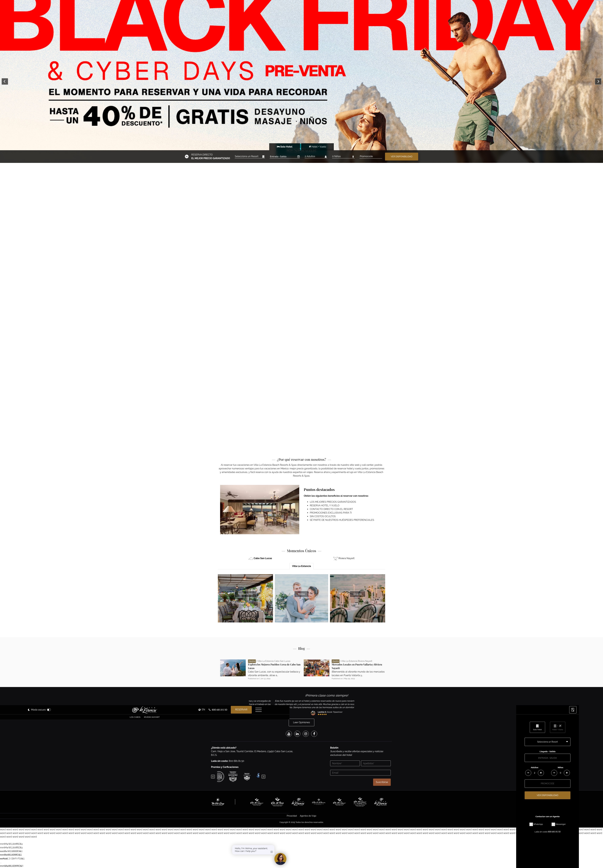Switch to Hotel + Vuelo tab

(317, 147)
